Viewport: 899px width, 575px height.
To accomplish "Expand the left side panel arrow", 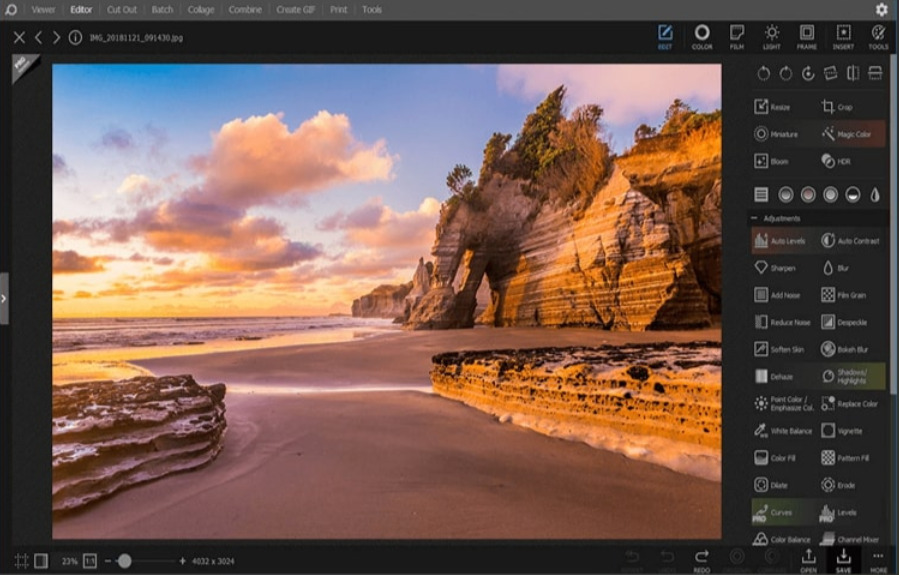I will point(4,298).
